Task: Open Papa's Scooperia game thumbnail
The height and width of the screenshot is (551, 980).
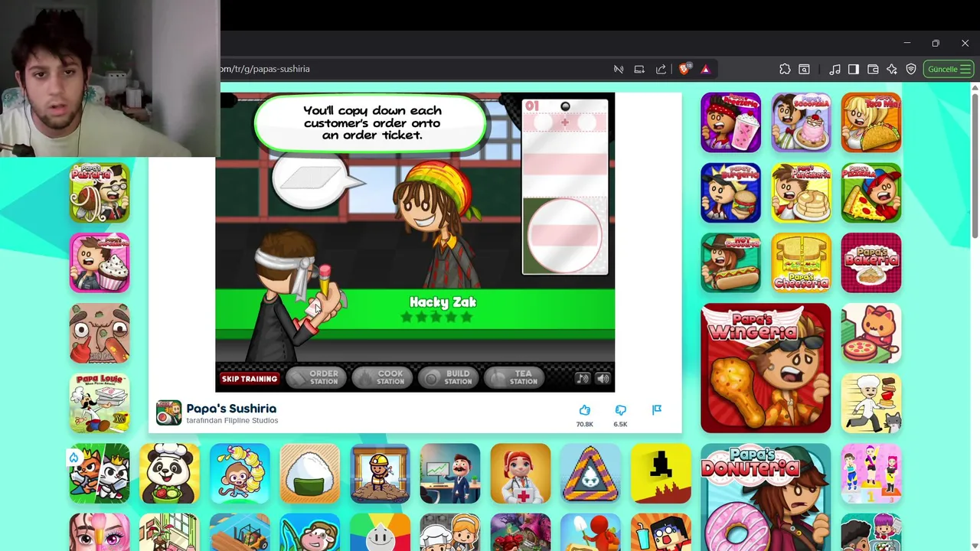Action: (801, 122)
